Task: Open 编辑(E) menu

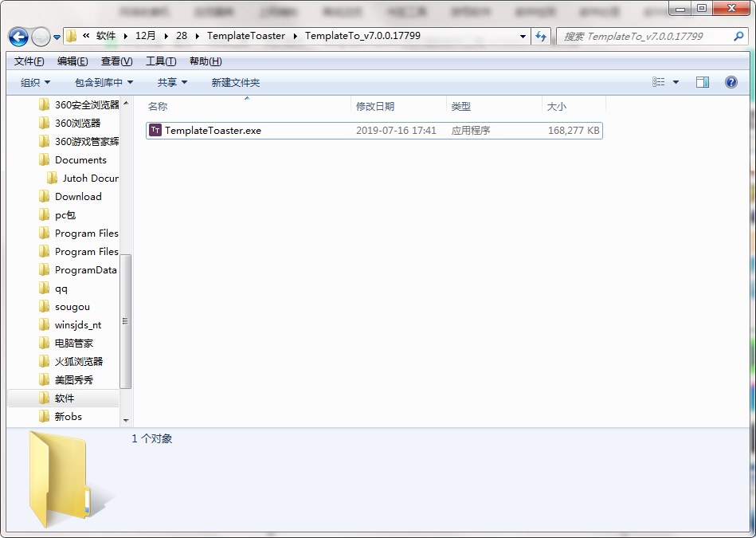Action: coord(72,61)
